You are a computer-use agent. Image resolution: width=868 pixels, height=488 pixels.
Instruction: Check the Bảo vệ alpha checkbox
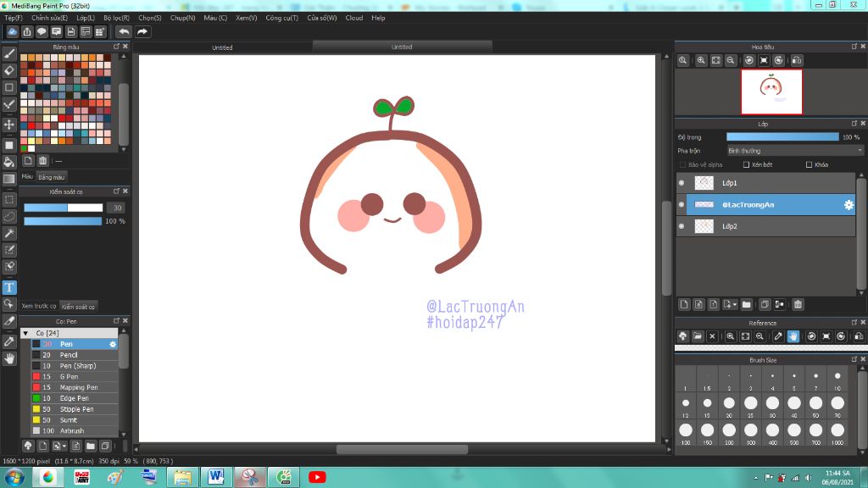[682, 165]
